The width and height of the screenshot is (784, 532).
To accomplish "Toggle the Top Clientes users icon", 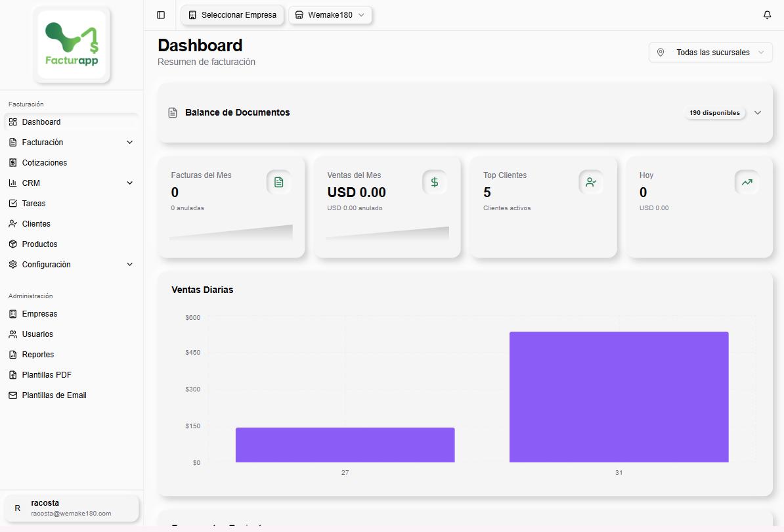I will pyautogui.click(x=591, y=182).
